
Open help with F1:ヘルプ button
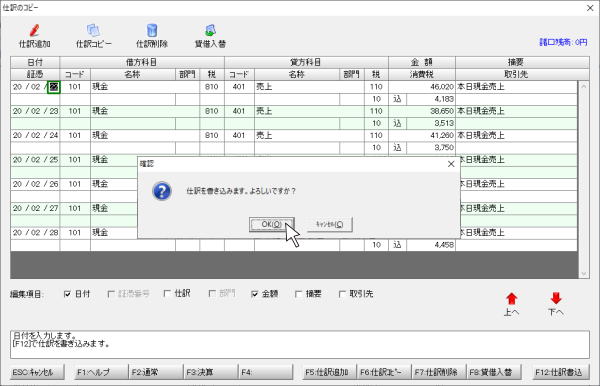click(100, 372)
